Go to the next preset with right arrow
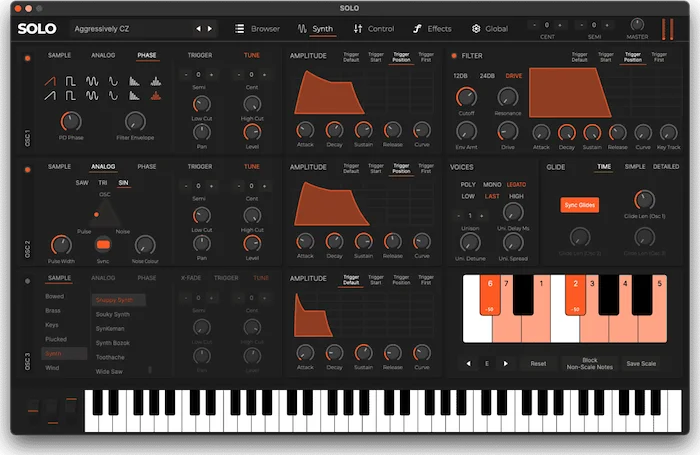700x455 pixels. click(210, 29)
